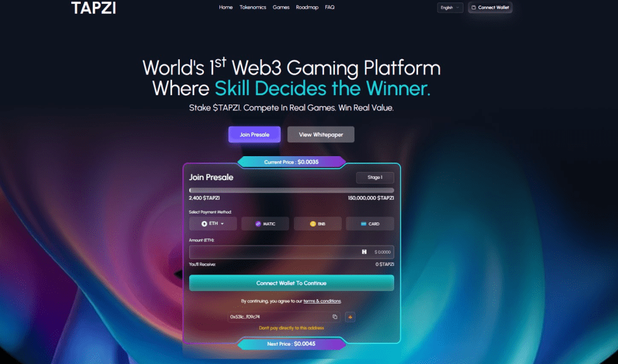Open the Tokenomics menu item
This screenshot has height=364, width=618.
253,8
